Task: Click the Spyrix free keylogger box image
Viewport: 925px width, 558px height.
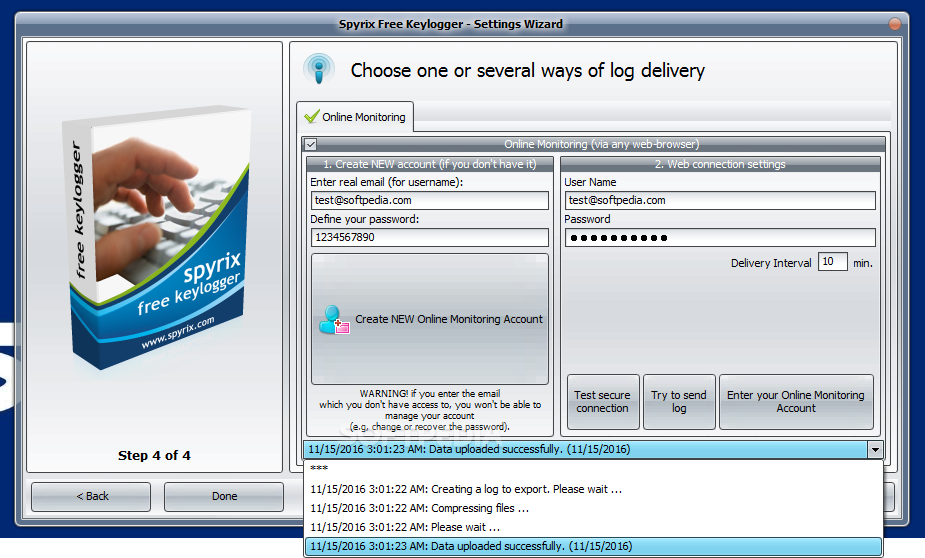Action: [157, 237]
